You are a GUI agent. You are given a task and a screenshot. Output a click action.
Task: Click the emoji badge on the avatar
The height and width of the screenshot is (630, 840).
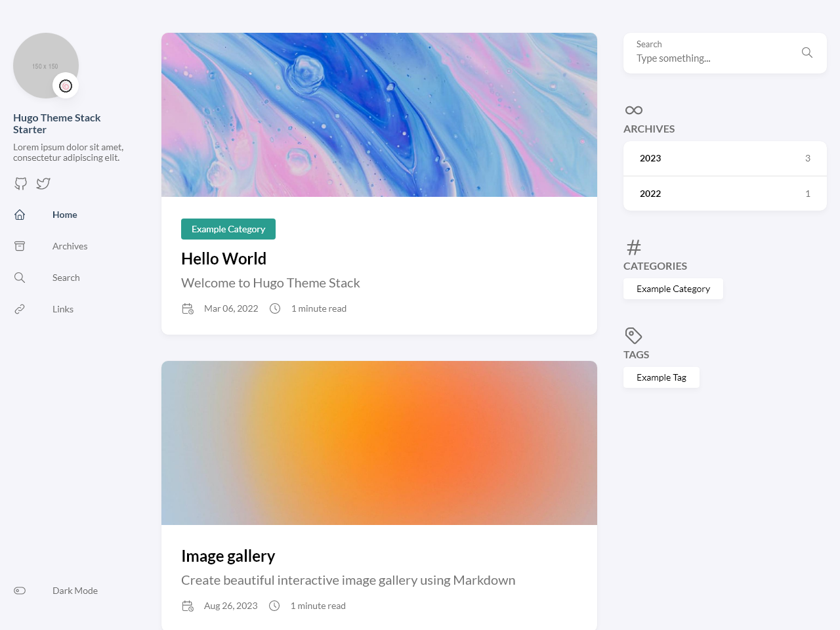[66, 85]
